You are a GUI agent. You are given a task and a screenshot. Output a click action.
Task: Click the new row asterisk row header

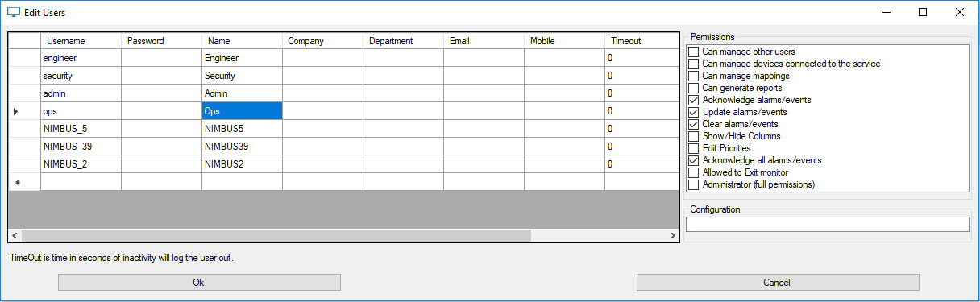(x=24, y=182)
